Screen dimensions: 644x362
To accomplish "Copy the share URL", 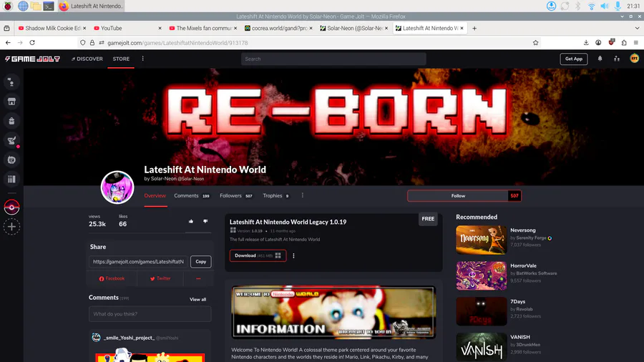I will (x=201, y=261).
